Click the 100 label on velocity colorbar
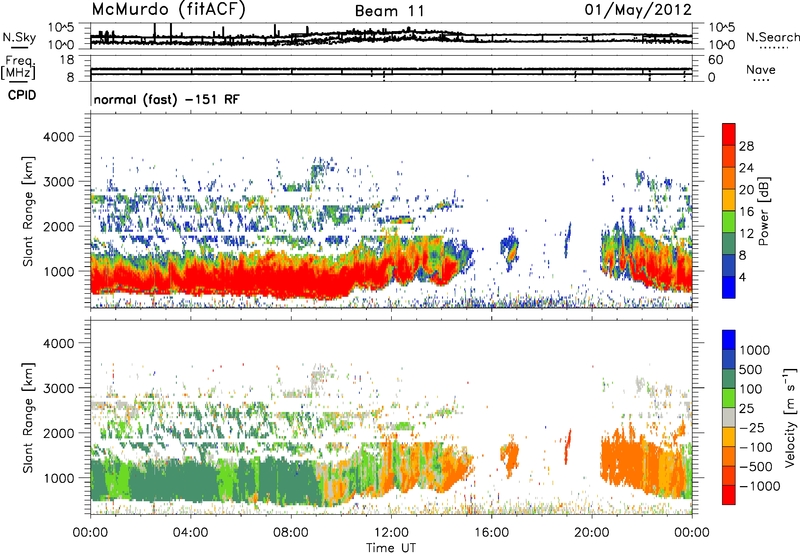800x554 pixels. [753, 389]
